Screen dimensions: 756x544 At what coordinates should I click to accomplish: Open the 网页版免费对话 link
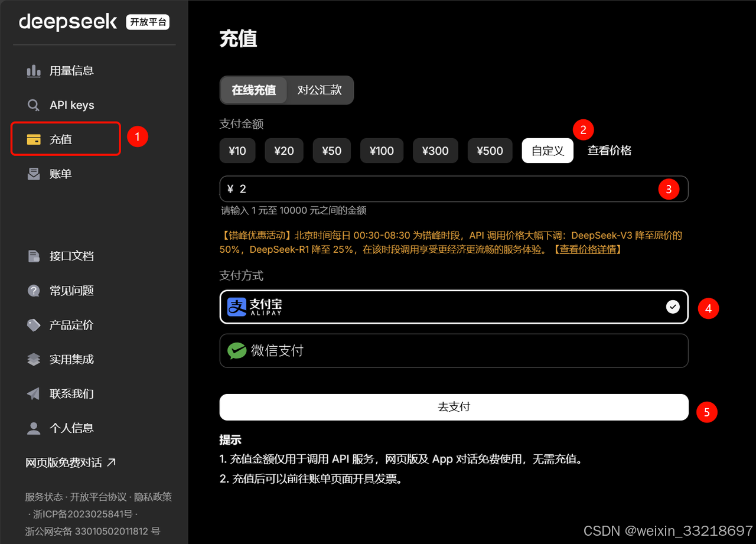(x=71, y=462)
